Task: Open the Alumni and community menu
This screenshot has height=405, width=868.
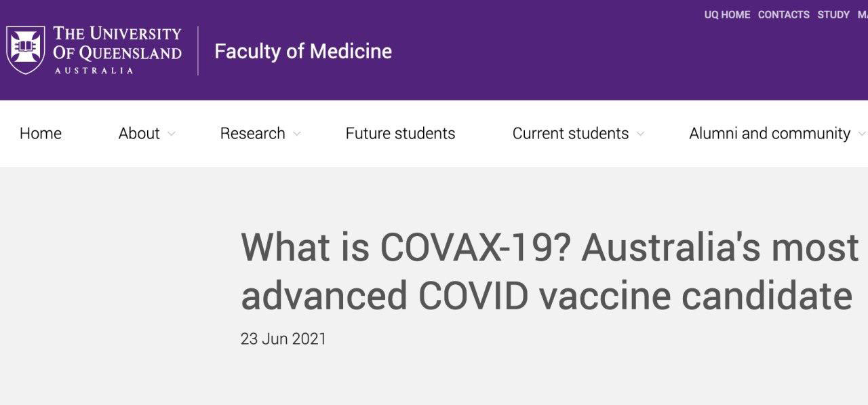Action: [770, 134]
